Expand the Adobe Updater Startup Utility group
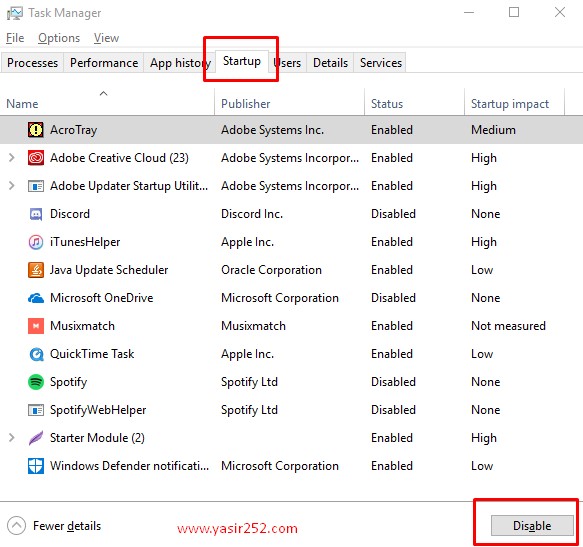This screenshot has height=547, width=583. 12,186
